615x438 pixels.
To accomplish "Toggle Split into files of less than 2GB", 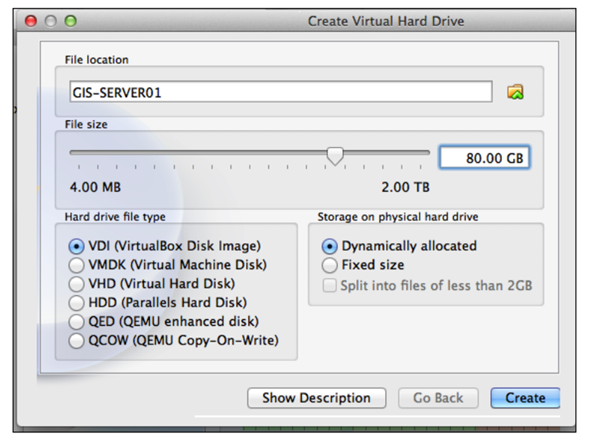I will [329, 286].
